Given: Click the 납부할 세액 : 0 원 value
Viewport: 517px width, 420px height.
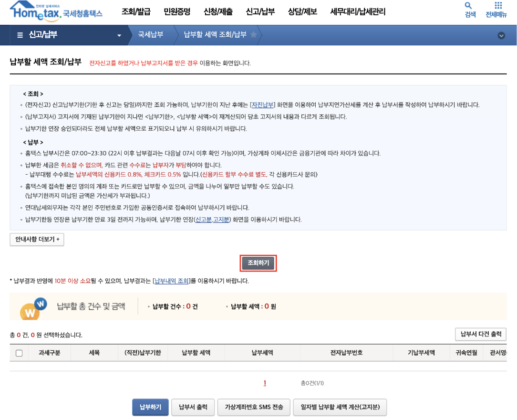Looking at the screenshot, I should pyautogui.click(x=253, y=306).
